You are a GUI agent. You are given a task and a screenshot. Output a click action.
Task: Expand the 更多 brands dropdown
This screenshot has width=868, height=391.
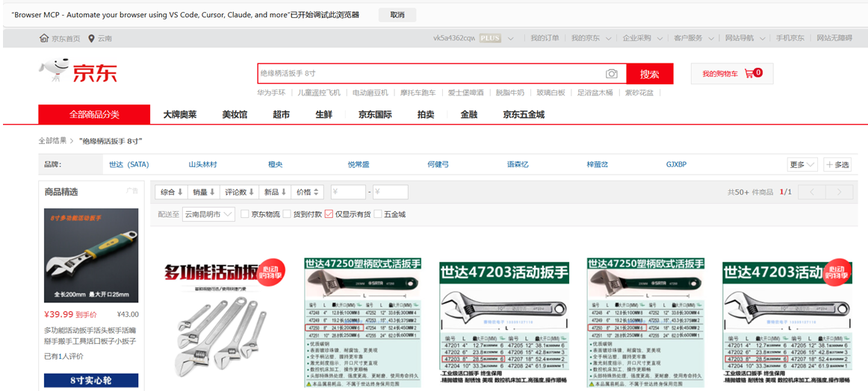pos(802,164)
